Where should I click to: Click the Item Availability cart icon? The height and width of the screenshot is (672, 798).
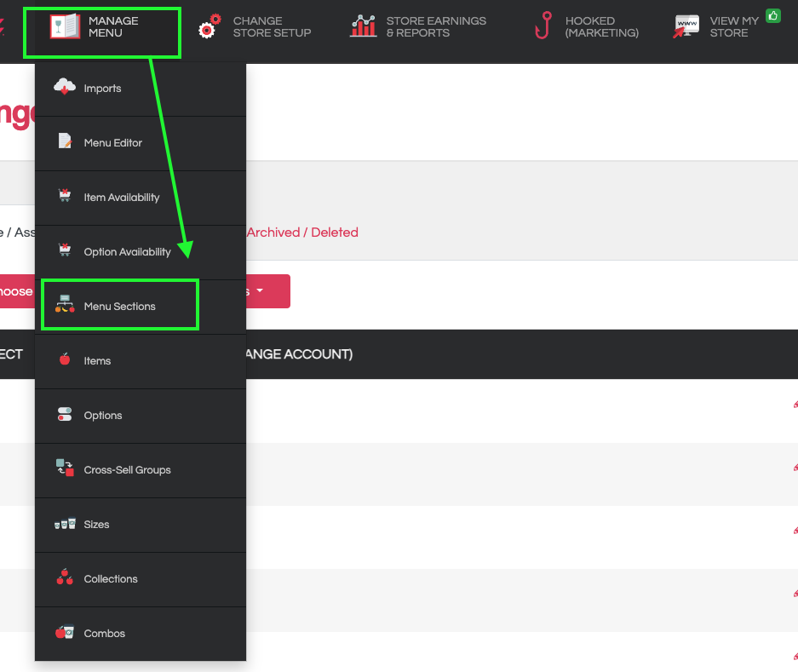pyautogui.click(x=65, y=195)
